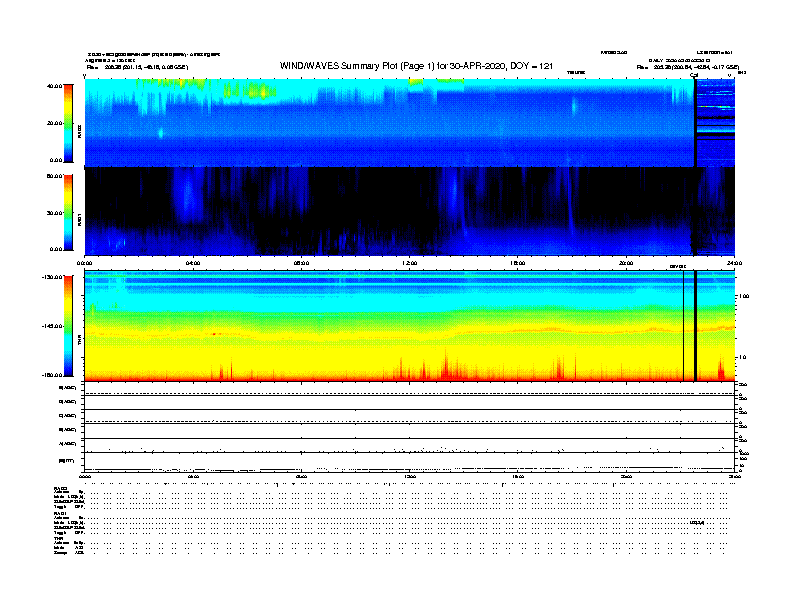
Task: Click the RAD2 heading in the status table
Action: [x=60, y=488]
